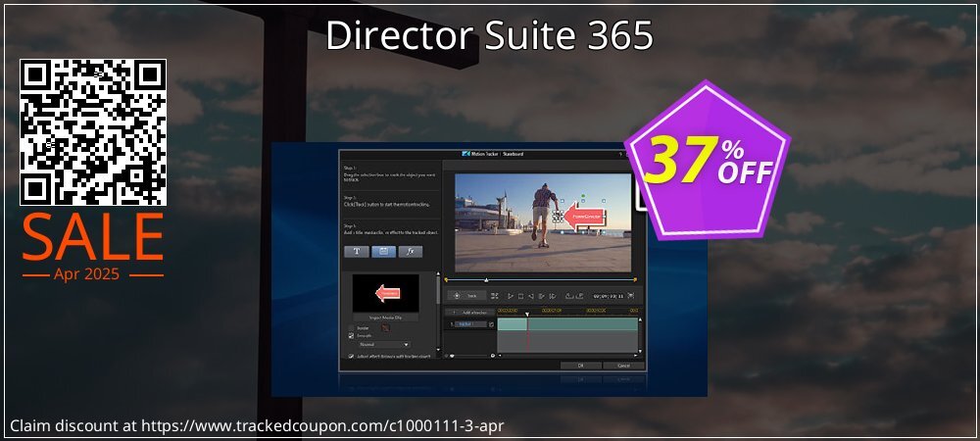
Task: Click the Track button in Motion Tracker
Action: coord(466,295)
